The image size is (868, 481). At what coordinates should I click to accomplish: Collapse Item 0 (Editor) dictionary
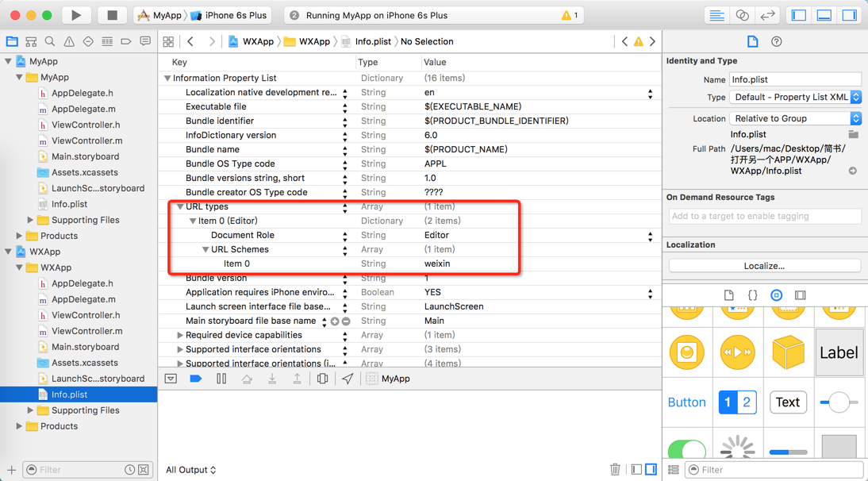(x=193, y=221)
